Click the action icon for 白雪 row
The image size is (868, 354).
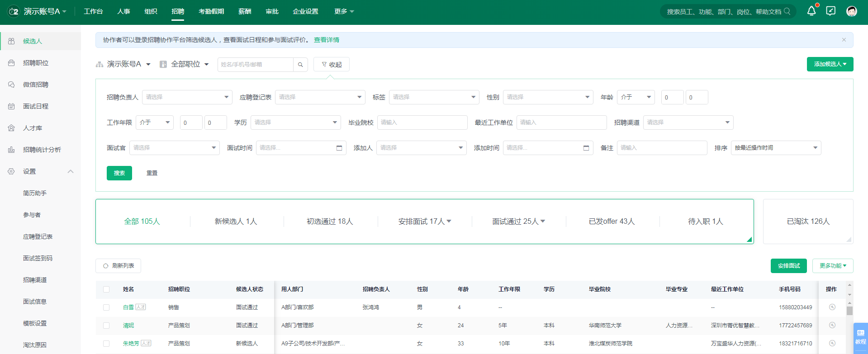pos(832,307)
